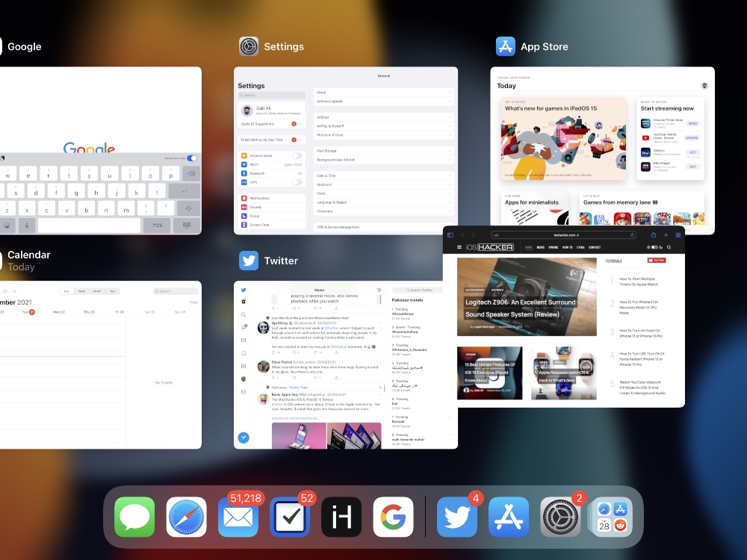The height and width of the screenshot is (560, 747).
Task: Jump to Today in Calendar
Action: pyautogui.click(x=194, y=302)
